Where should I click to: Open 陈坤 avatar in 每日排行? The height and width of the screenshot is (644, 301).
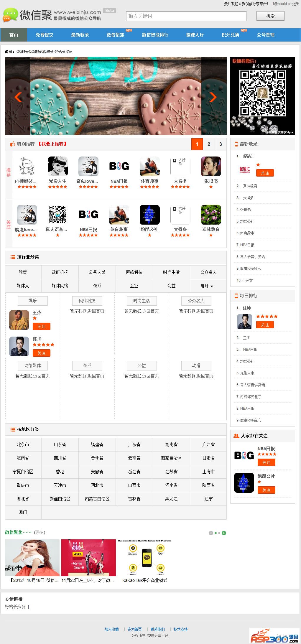tap(245, 322)
